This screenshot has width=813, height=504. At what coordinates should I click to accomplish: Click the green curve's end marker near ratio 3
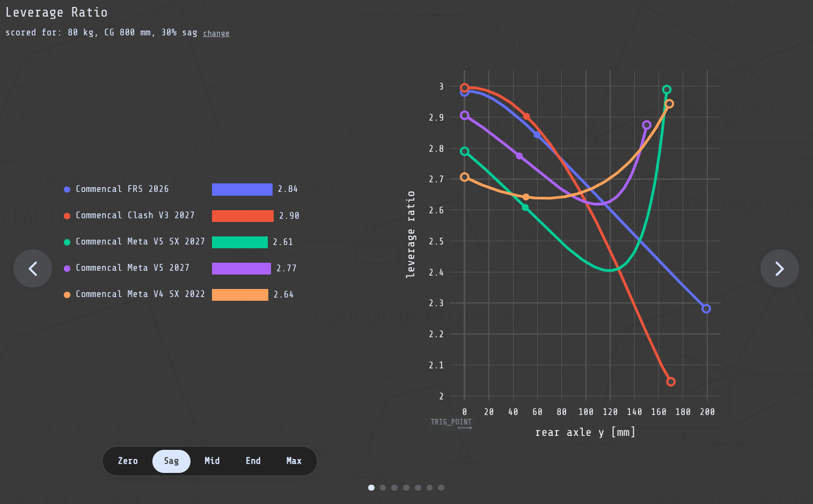tap(666, 90)
